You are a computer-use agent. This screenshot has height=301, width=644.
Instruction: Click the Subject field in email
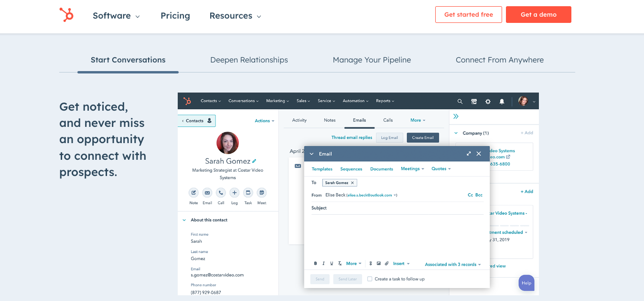397,208
